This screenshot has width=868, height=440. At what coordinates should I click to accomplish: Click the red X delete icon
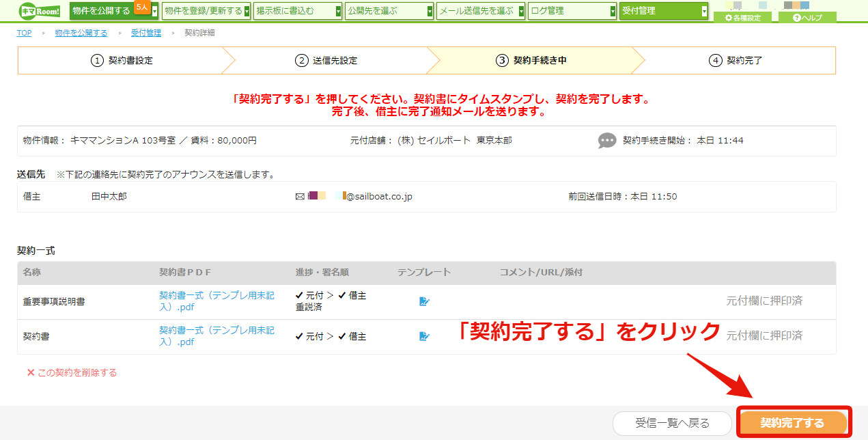click(x=31, y=373)
